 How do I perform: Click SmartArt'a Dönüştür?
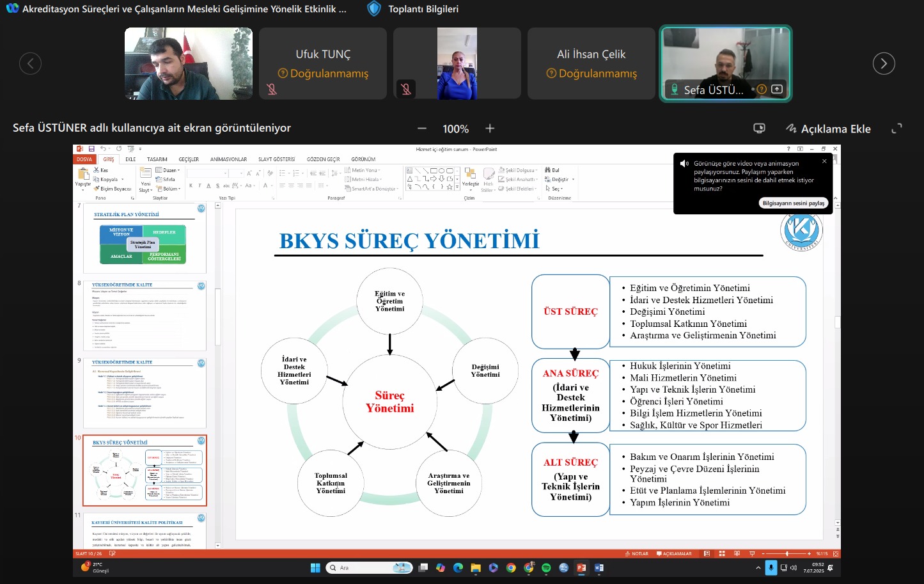pos(372,189)
